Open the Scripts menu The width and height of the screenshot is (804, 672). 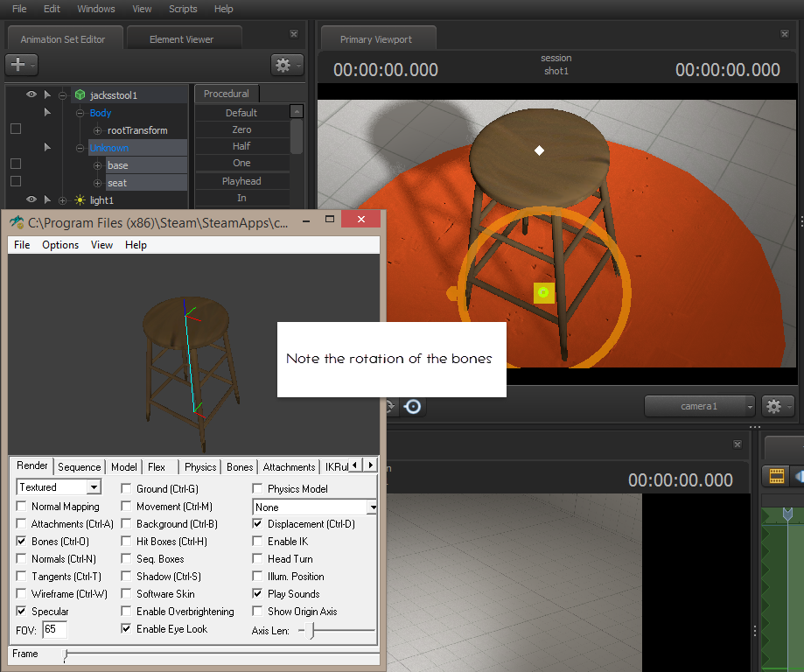click(183, 9)
